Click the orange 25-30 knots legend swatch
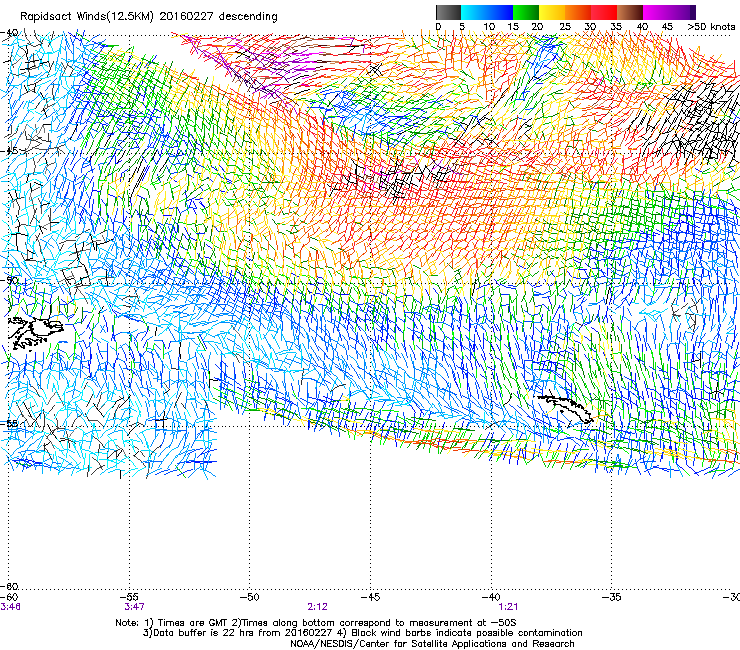The height and width of the screenshot is (650, 740). click(x=578, y=12)
